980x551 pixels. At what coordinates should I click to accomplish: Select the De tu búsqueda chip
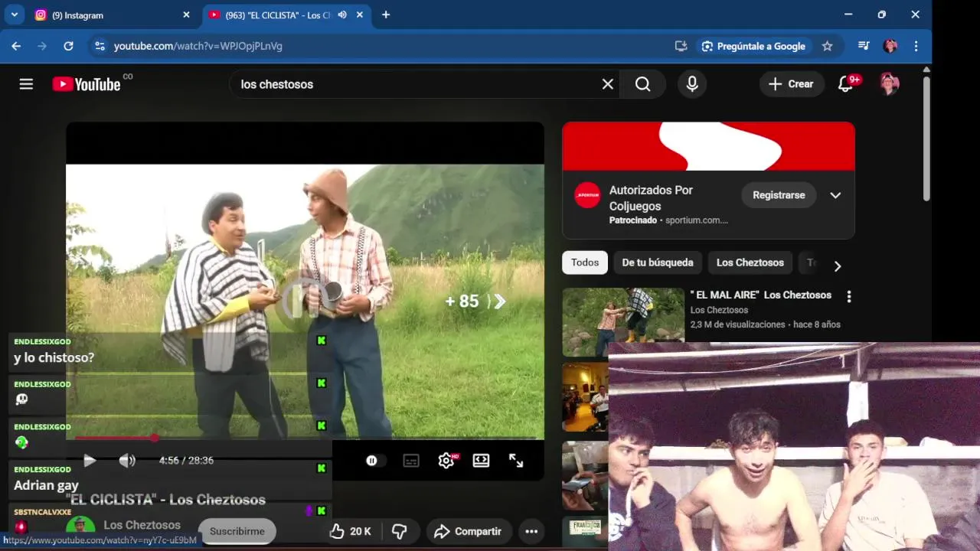click(658, 262)
